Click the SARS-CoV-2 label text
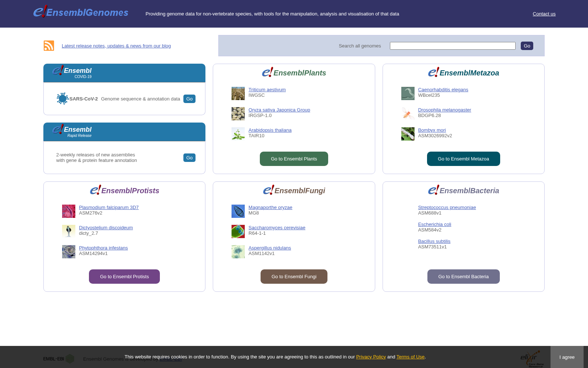588x368 pixels. [84, 99]
